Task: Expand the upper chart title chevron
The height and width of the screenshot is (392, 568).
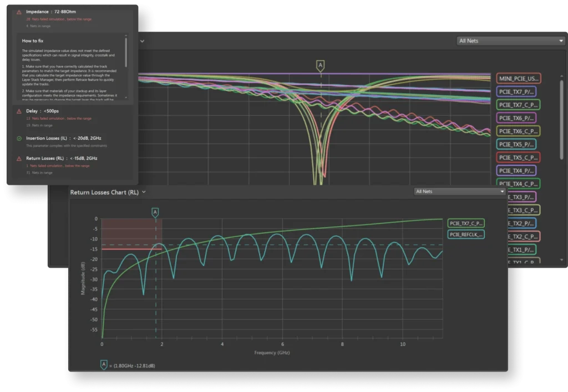Action: coord(143,41)
